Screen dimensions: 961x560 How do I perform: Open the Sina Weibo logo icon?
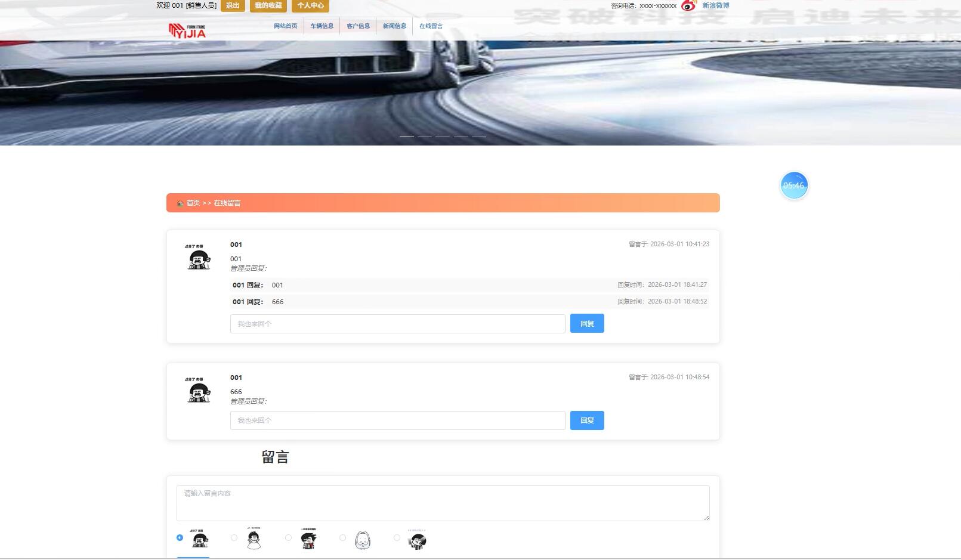click(688, 5)
